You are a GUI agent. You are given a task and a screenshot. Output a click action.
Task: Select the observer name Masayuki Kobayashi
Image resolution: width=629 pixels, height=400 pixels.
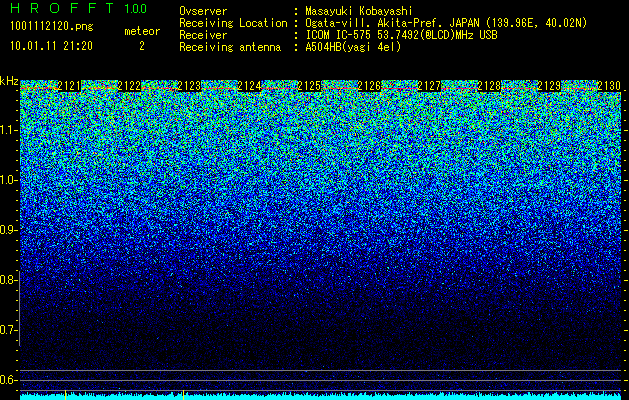coord(359,11)
